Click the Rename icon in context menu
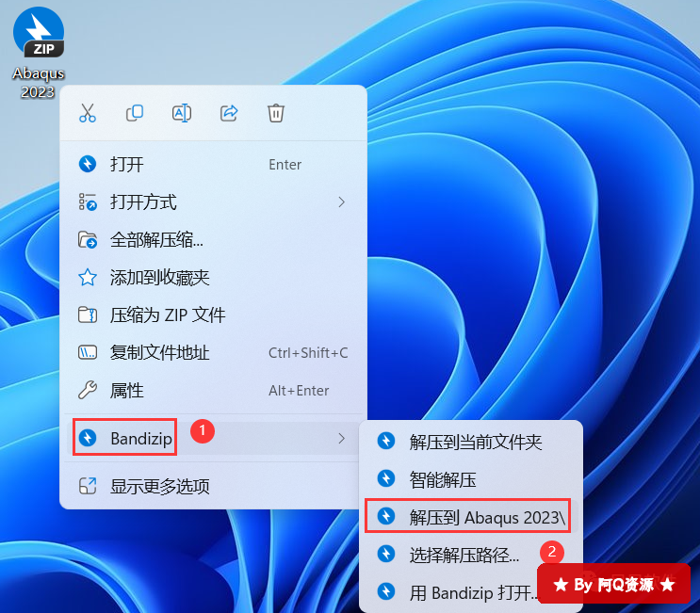700x613 pixels. pos(182,113)
